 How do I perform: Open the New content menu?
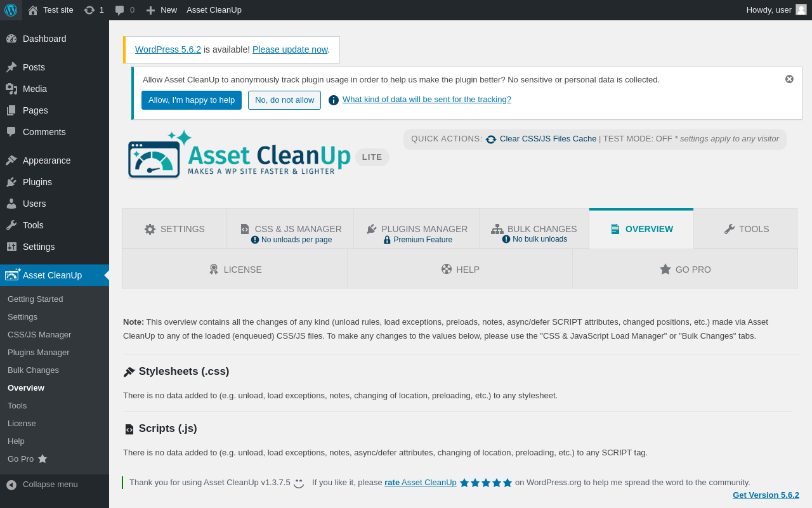click(x=161, y=10)
